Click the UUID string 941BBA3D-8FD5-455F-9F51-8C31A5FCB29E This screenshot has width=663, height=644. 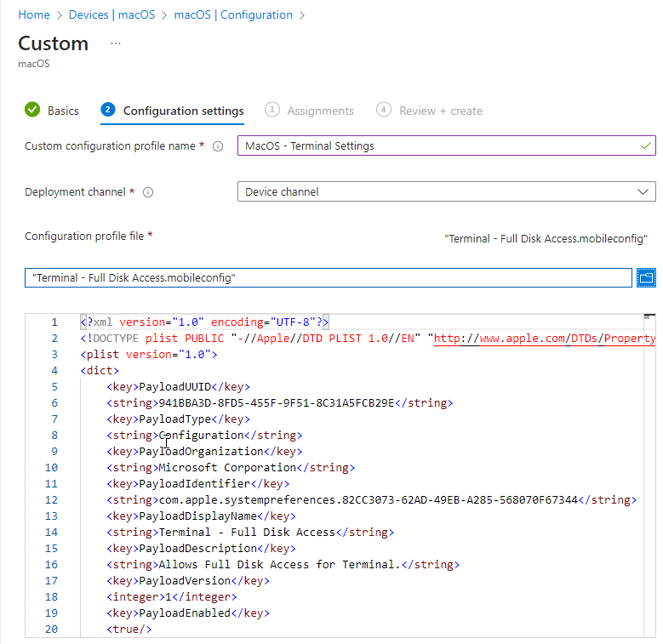point(276,403)
